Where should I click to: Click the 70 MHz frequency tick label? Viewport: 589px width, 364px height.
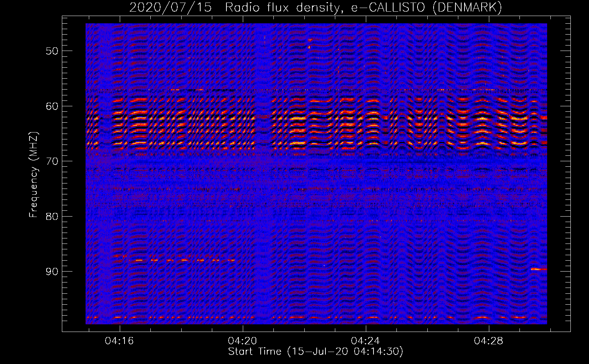pos(52,161)
